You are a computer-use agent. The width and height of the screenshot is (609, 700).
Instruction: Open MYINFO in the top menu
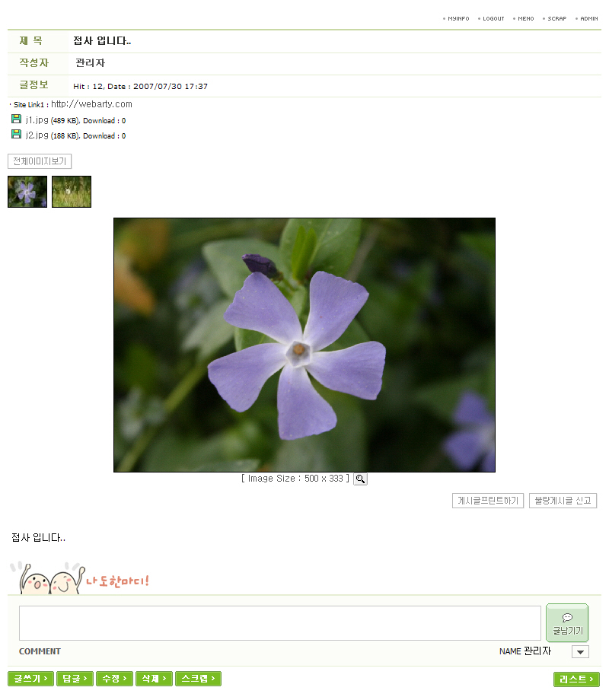click(x=458, y=19)
